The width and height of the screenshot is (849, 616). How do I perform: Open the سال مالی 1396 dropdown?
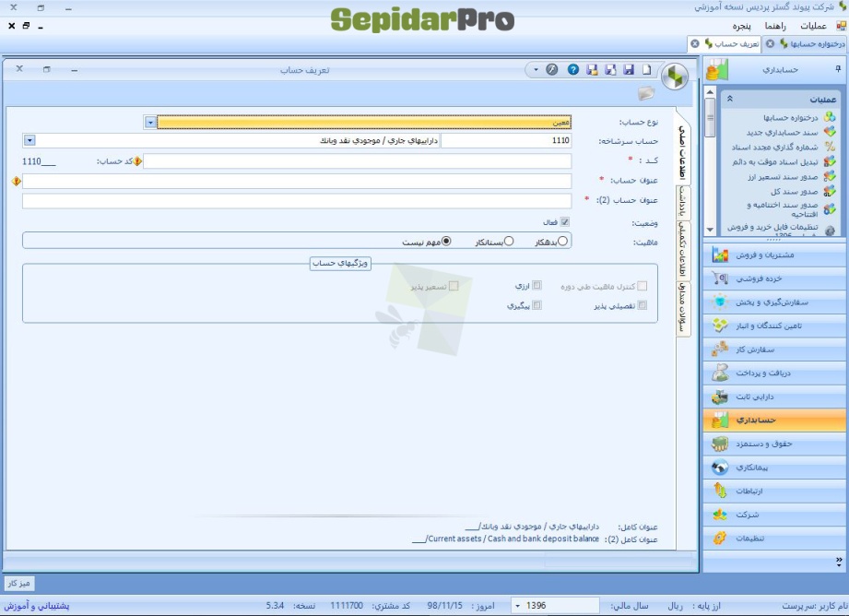518,606
